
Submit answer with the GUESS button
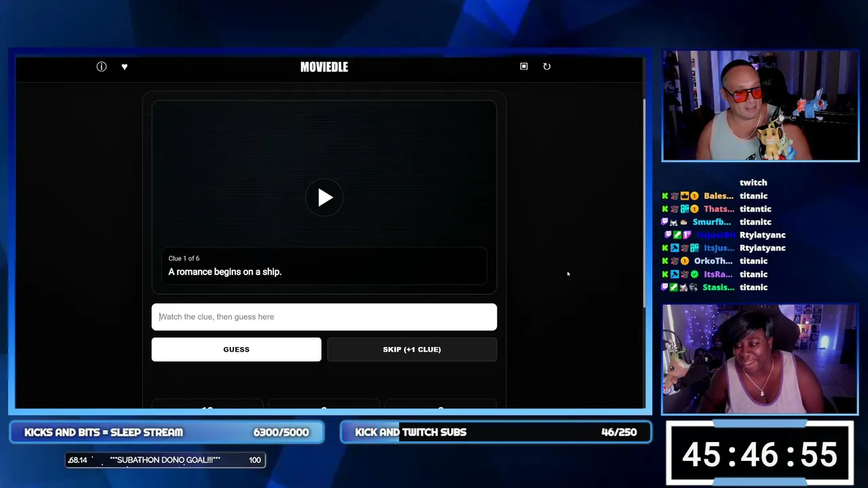pos(236,349)
